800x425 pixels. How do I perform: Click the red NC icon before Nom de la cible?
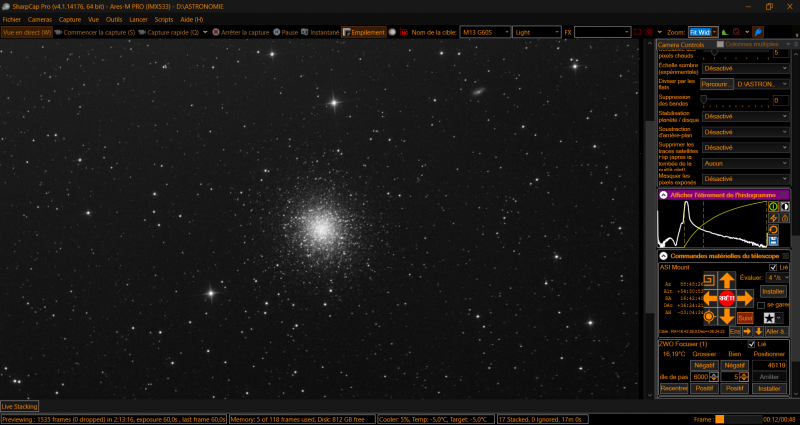pos(404,32)
